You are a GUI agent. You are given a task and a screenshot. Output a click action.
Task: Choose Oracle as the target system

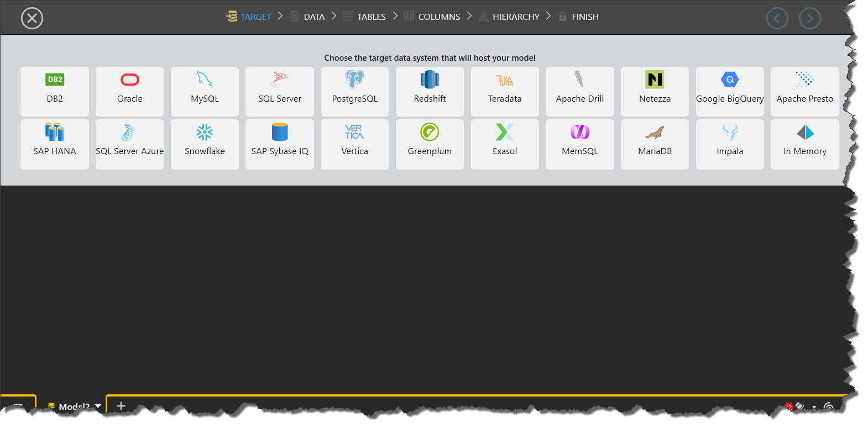coord(129,91)
